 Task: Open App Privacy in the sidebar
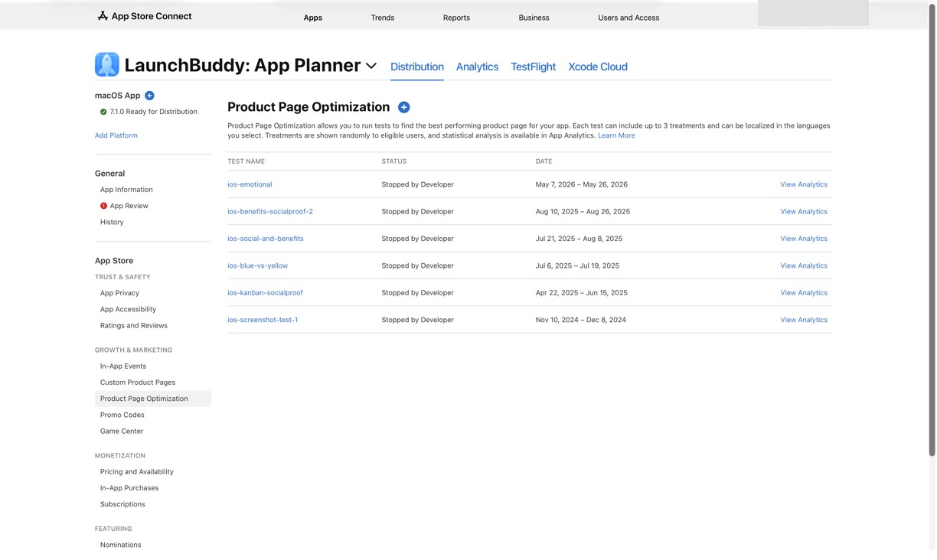(x=119, y=293)
